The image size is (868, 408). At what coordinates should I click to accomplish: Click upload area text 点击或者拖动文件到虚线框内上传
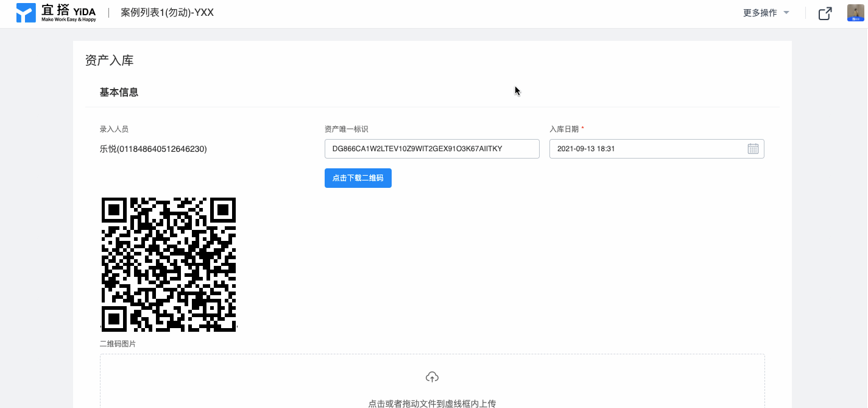[x=432, y=403]
